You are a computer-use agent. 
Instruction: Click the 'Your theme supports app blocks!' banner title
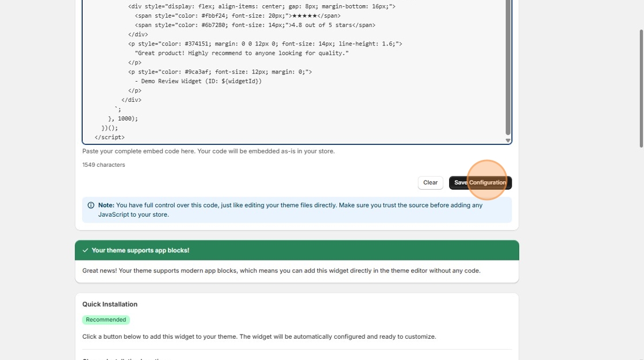coord(140,250)
